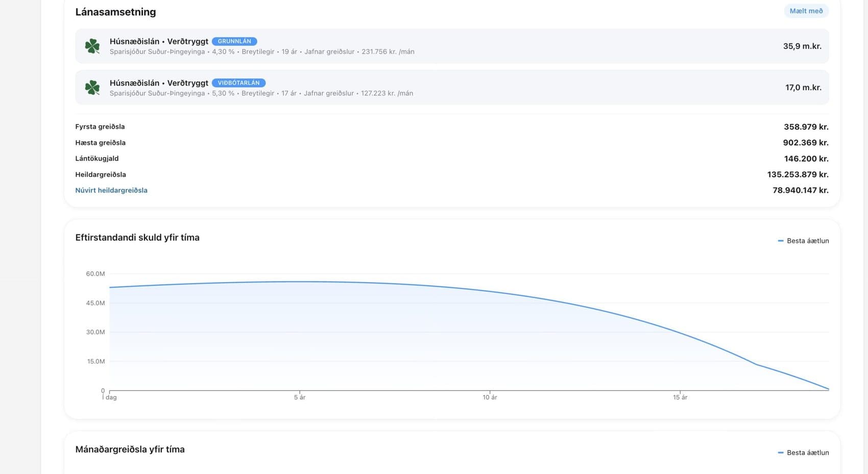Click the "Mánaðargreiðsla yfir tíma" heading
Image resolution: width=868 pixels, height=474 pixels.
[x=130, y=450]
